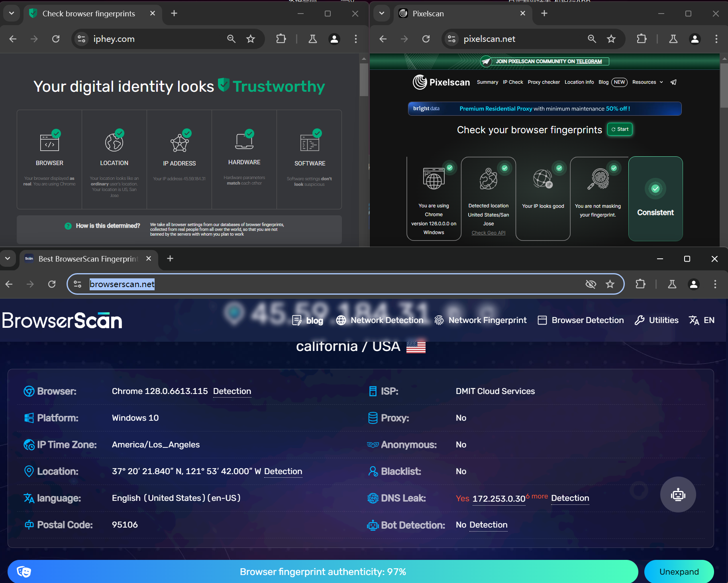
Task: Open the Proxy checker menu item
Action: coord(544,82)
